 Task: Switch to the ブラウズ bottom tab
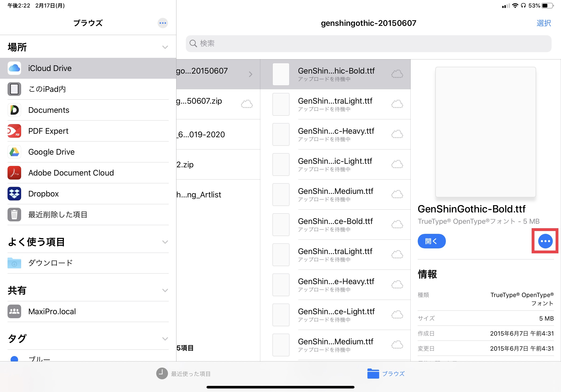386,373
